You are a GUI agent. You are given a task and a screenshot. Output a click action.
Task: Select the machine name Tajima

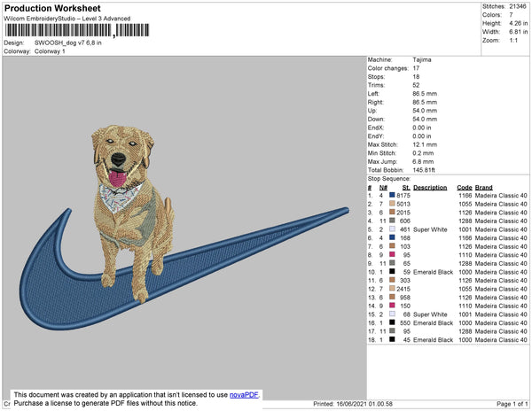pyautogui.click(x=422, y=59)
